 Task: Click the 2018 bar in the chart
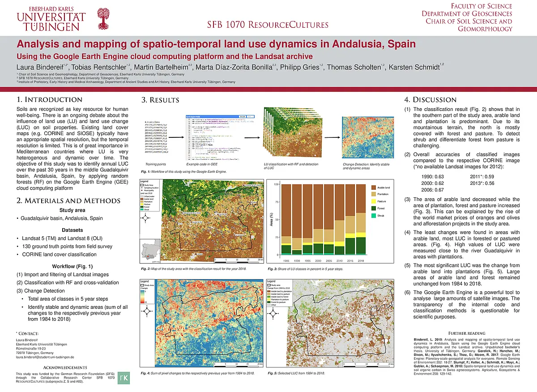tap(361, 220)
